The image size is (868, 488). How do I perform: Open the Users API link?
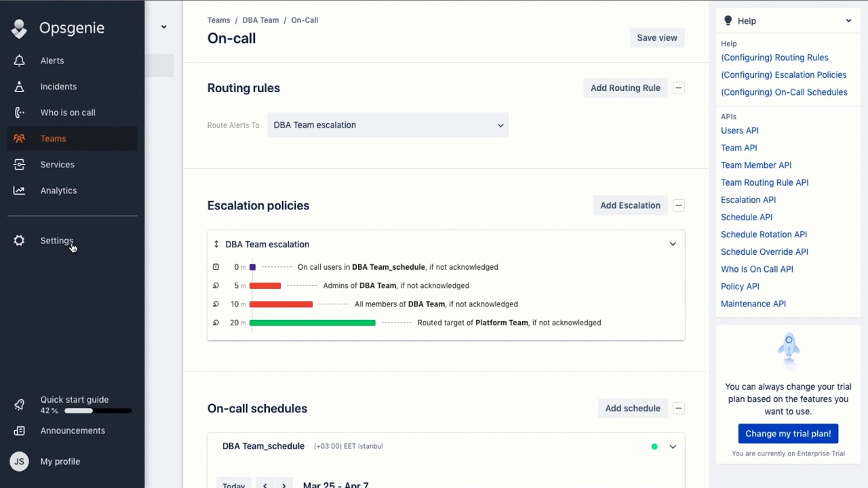click(740, 131)
